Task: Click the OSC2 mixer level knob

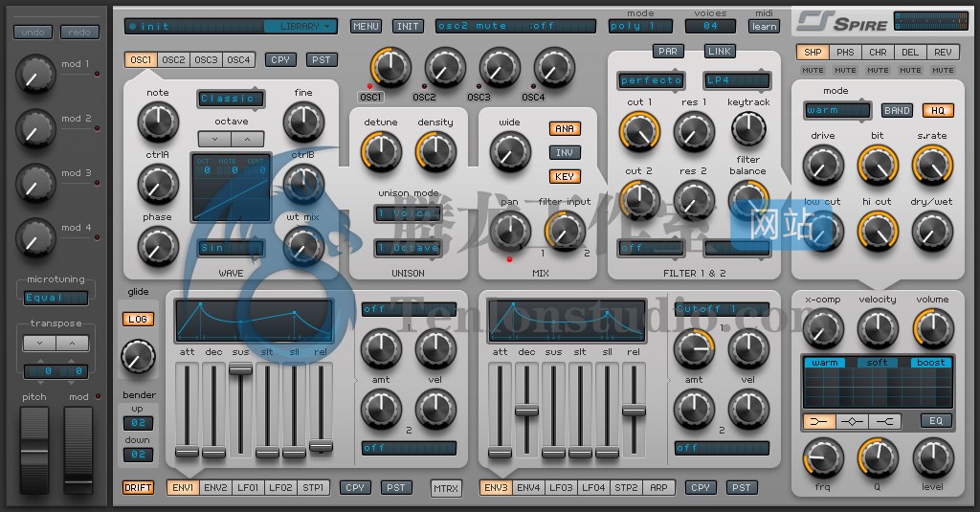Action: tap(445, 68)
